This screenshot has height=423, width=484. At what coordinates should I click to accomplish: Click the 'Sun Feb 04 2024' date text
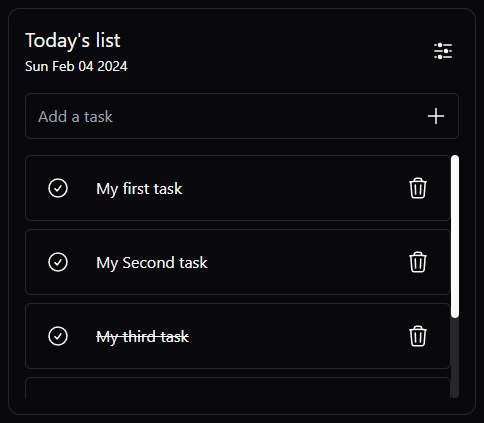point(76,66)
